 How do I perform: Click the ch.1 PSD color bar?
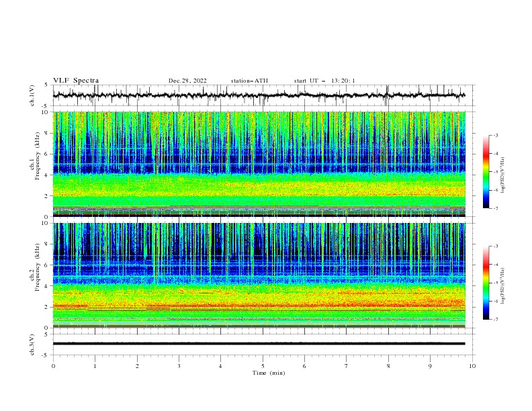486,172
